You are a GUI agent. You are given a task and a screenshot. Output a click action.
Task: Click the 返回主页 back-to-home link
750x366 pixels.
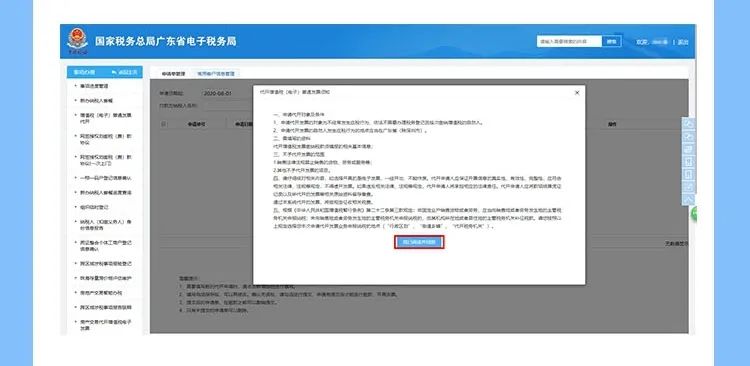pos(124,72)
